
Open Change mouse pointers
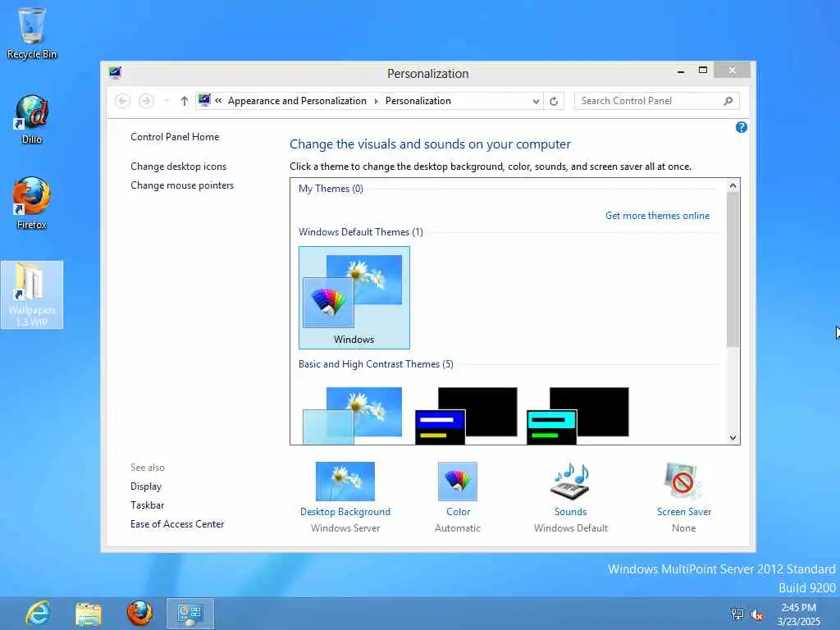coord(182,185)
